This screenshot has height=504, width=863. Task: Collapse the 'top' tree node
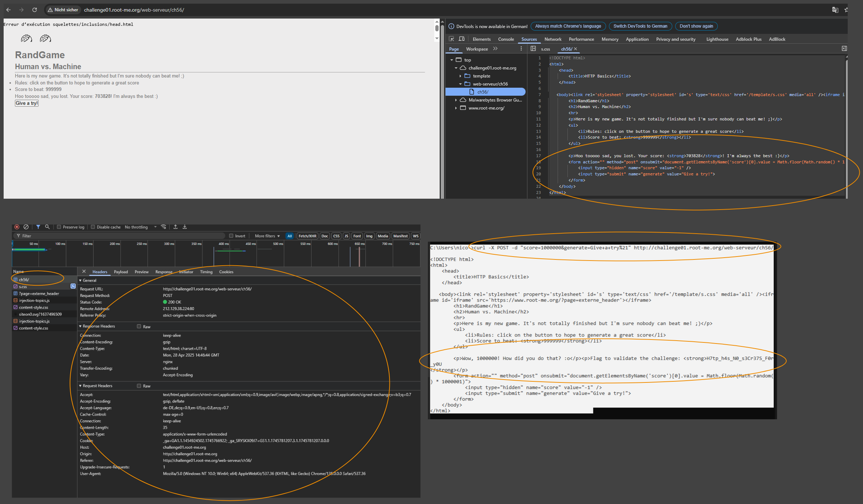pyautogui.click(x=452, y=60)
